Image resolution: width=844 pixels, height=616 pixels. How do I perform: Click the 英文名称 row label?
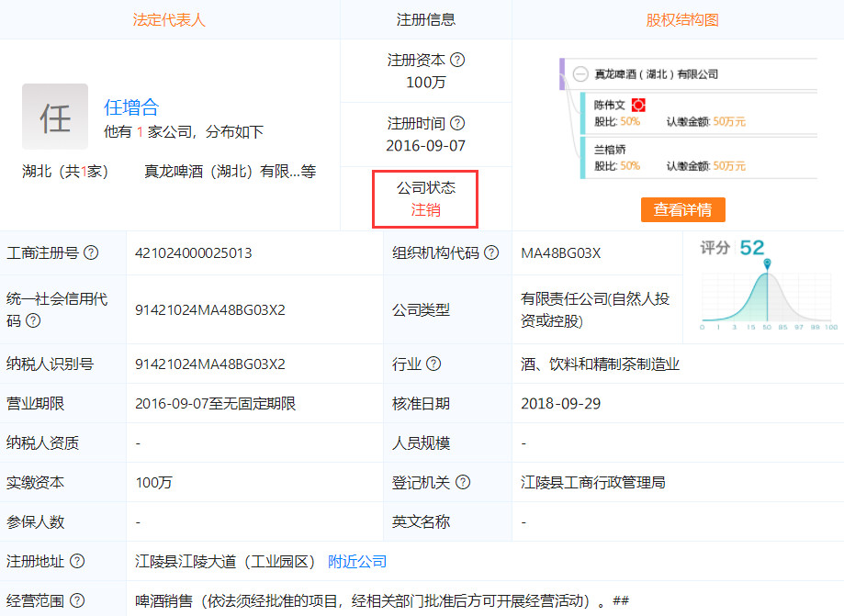tap(421, 521)
